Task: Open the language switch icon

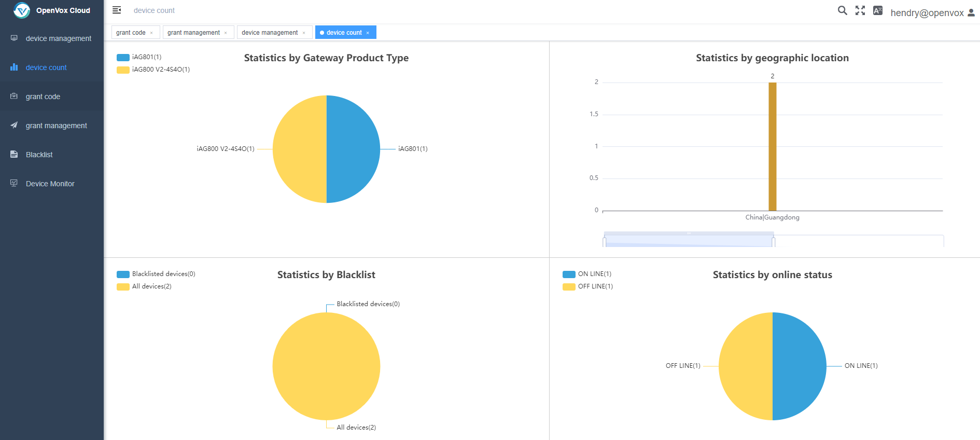Action: [x=878, y=10]
